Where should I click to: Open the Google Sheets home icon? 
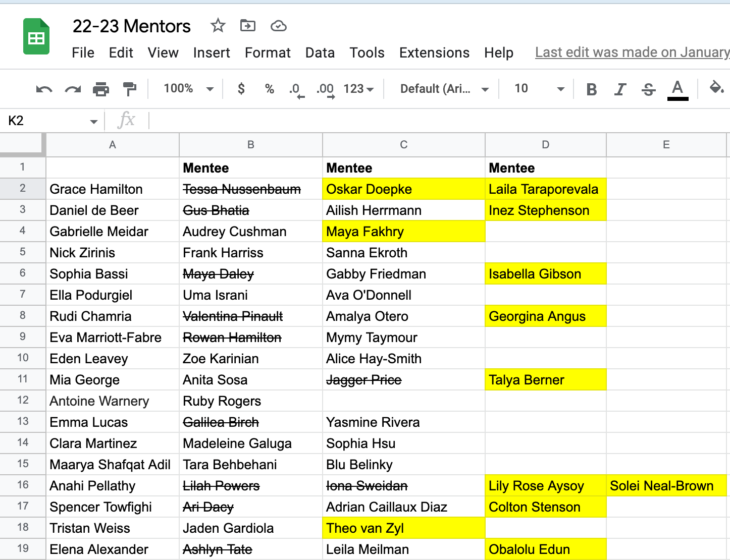[36, 36]
